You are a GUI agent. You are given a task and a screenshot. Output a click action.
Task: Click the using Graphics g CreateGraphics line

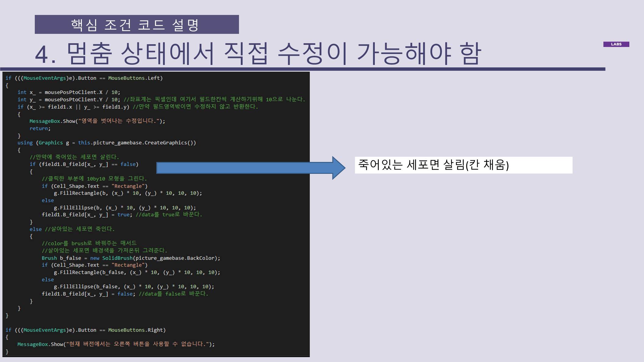click(107, 143)
